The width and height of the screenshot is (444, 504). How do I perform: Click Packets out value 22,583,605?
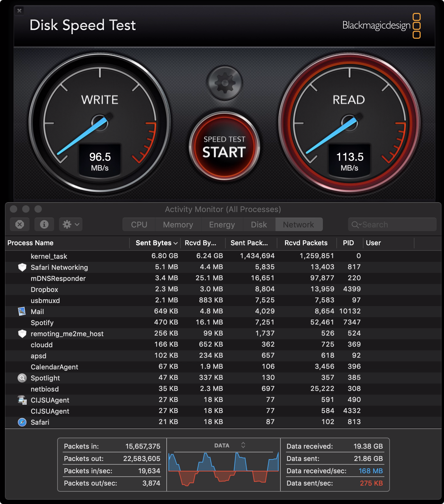click(x=142, y=459)
